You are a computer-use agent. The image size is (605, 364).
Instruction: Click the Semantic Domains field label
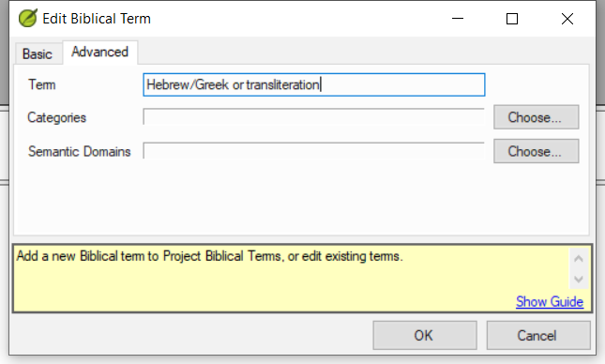[x=79, y=151]
